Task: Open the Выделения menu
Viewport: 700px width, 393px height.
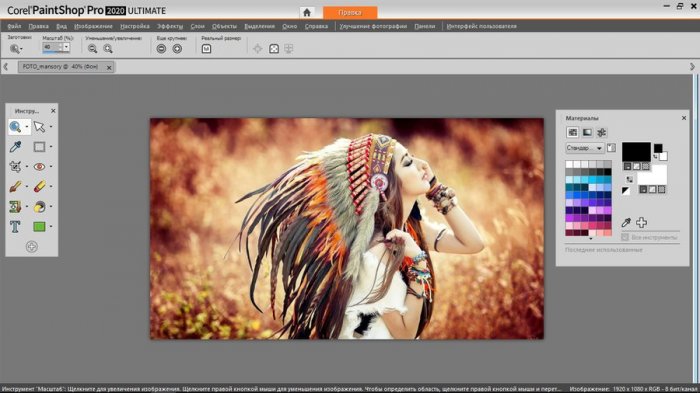Action: pyautogui.click(x=259, y=26)
